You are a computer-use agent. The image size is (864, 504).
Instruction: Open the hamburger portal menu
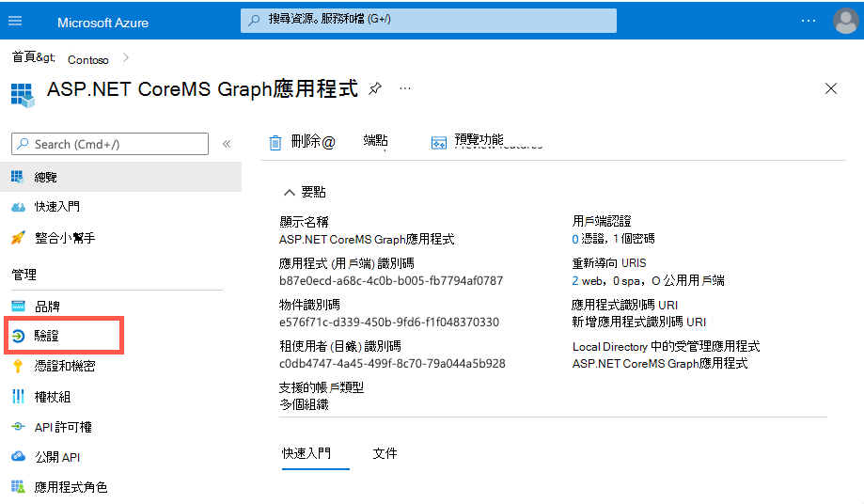(x=15, y=21)
